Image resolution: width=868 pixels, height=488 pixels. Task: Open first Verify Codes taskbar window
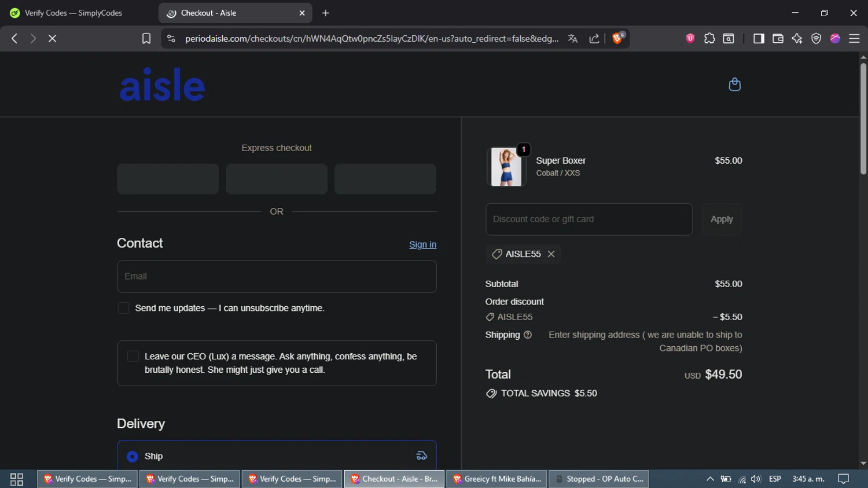pyautogui.click(x=87, y=479)
